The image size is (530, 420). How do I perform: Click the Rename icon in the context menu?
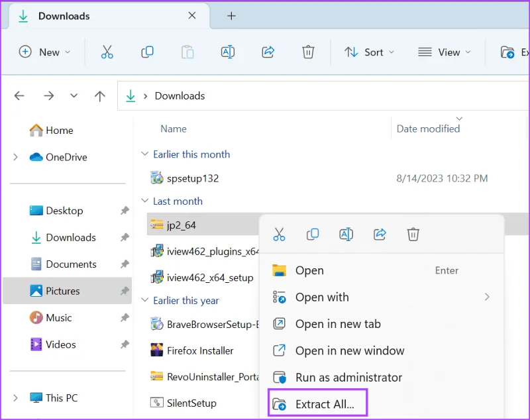pyautogui.click(x=346, y=234)
